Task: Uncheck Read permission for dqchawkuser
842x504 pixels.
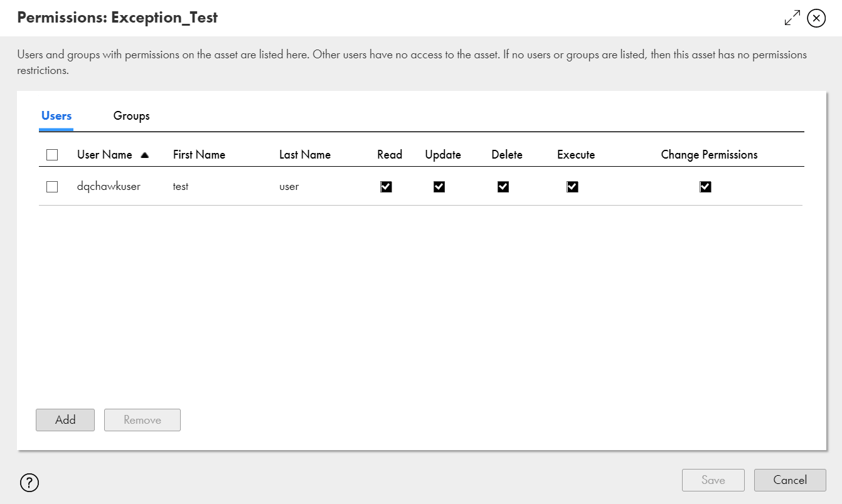Action: [386, 186]
